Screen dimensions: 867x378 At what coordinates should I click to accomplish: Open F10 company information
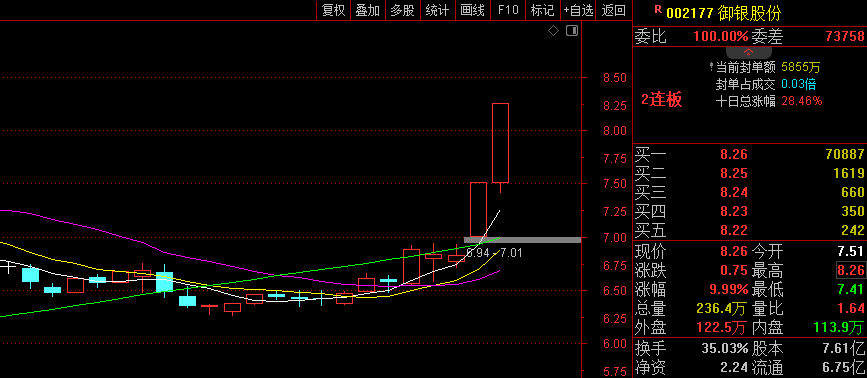(508, 10)
